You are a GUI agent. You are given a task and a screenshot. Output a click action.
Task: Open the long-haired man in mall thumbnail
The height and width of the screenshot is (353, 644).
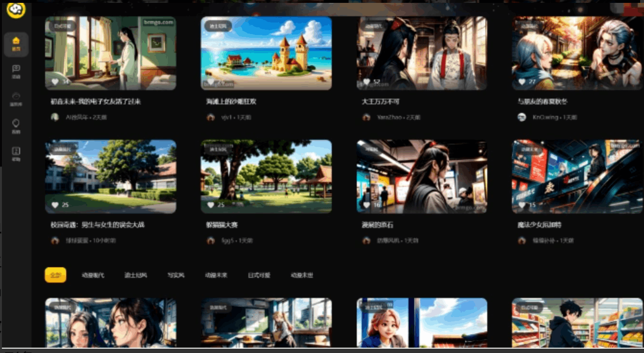coord(422,176)
